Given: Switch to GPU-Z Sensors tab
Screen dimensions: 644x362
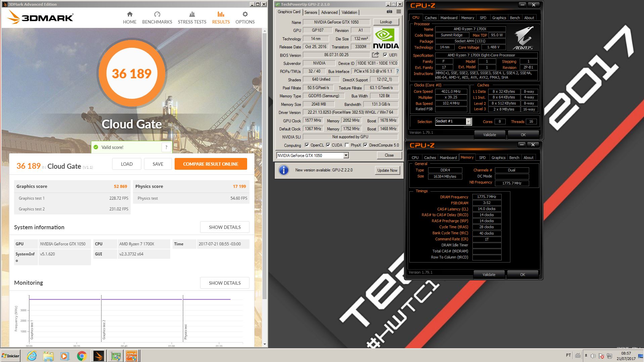Looking at the screenshot, I should point(311,12).
